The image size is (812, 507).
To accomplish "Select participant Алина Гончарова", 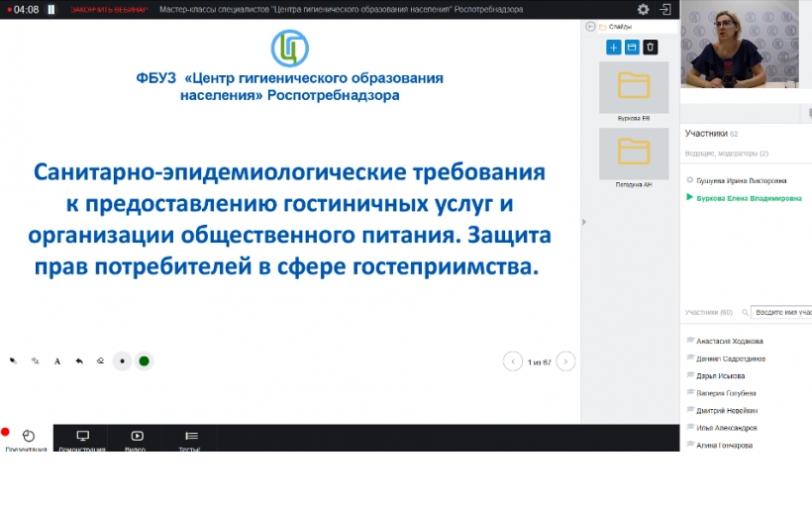I will coord(724,446).
